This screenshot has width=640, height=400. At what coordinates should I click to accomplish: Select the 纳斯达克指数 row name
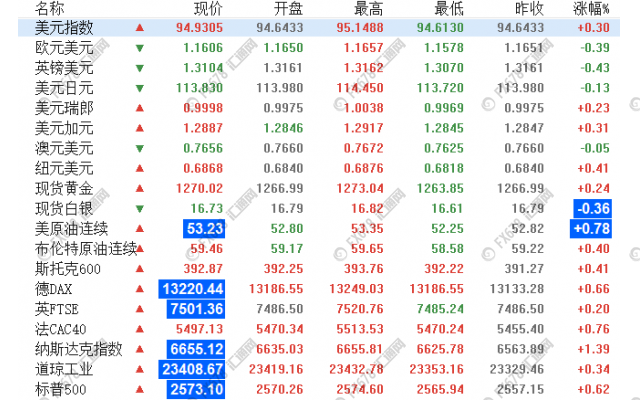click(79, 349)
